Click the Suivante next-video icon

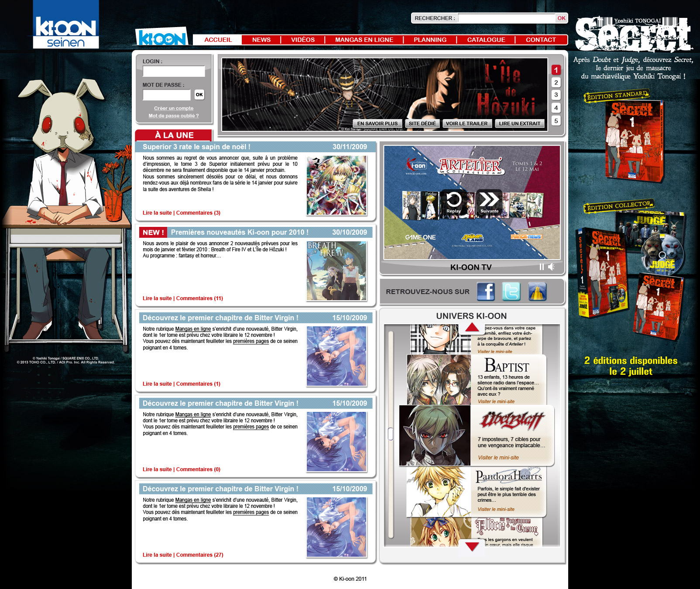(489, 202)
